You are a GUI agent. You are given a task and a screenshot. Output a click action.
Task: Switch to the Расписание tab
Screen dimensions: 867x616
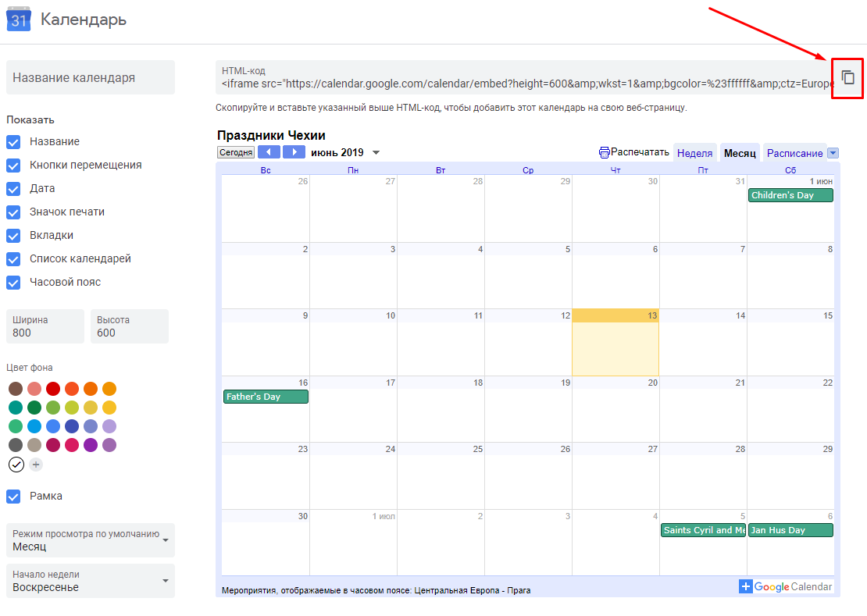794,153
